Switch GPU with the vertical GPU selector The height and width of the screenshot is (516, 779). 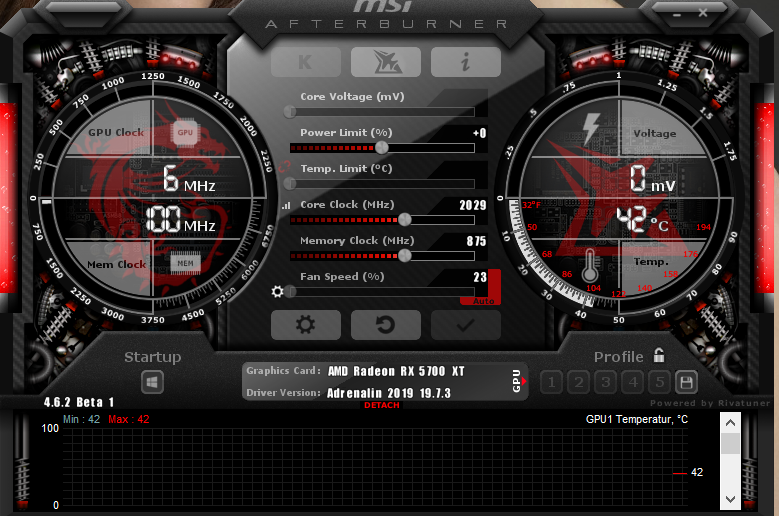(518, 381)
